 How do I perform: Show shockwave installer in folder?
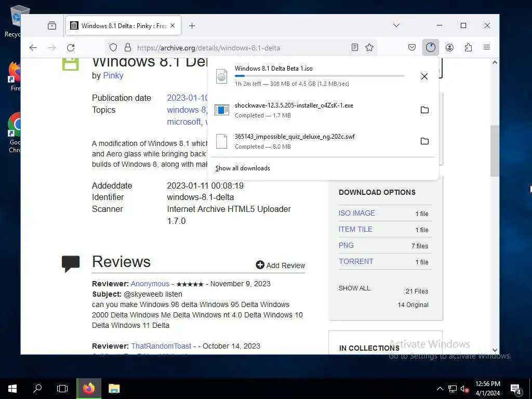click(424, 110)
